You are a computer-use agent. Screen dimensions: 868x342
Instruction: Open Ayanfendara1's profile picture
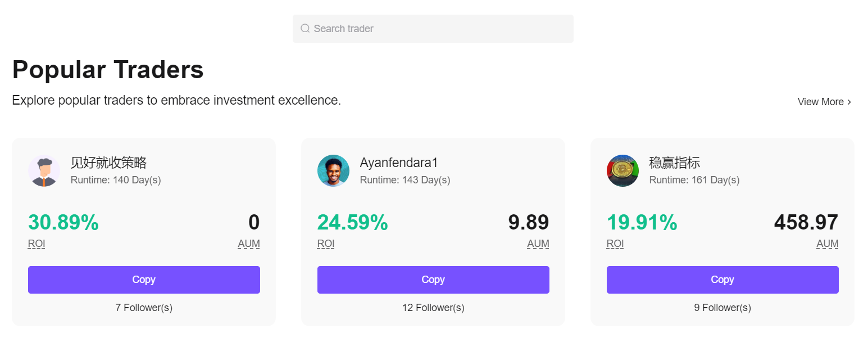pyautogui.click(x=334, y=170)
